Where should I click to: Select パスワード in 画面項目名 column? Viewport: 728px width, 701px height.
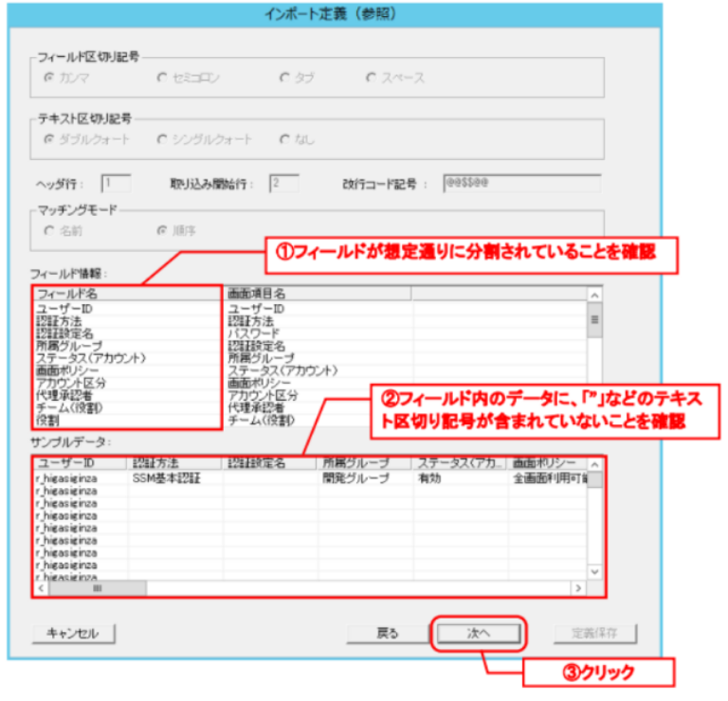pyautogui.click(x=254, y=333)
